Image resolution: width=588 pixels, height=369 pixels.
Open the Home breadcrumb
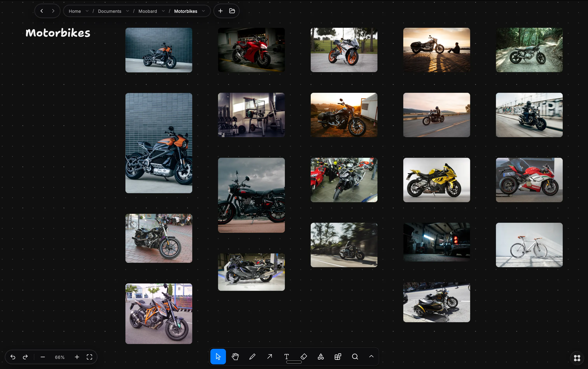click(75, 11)
